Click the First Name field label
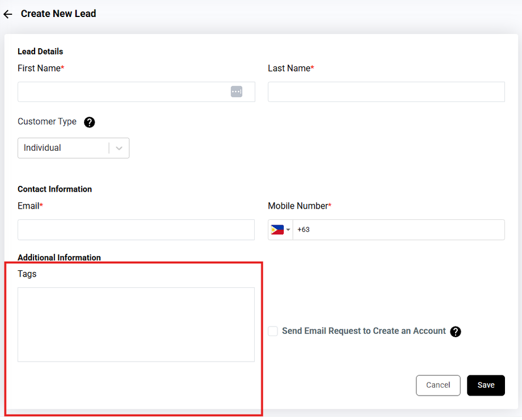Image resolution: width=522 pixels, height=420 pixels. click(39, 69)
